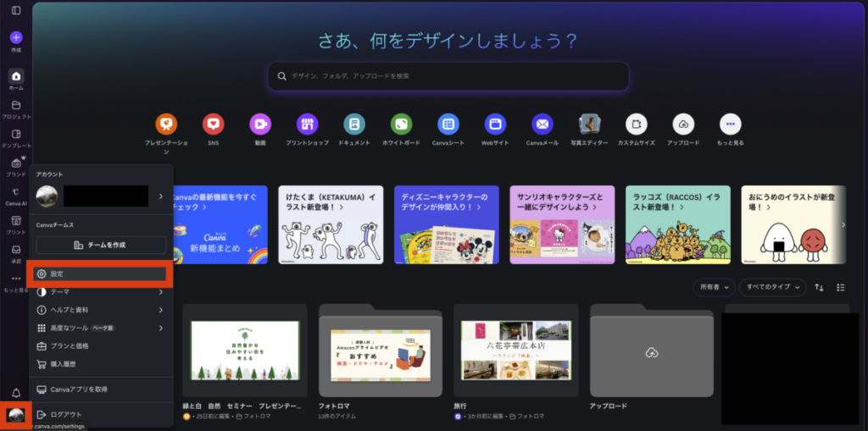Click the three-dots More icon in sidebar
The height and width of the screenshot is (431, 868).
point(16,279)
